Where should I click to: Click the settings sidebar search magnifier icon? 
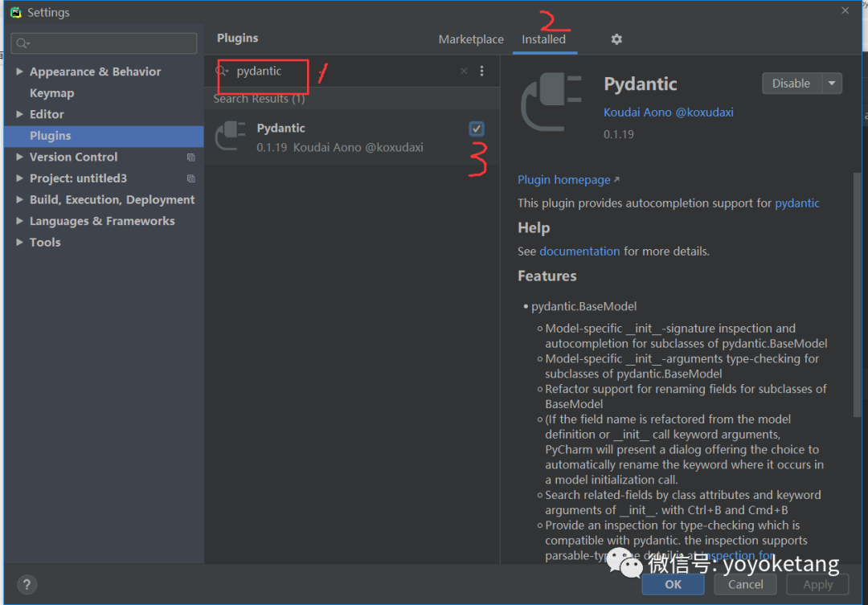[x=23, y=43]
